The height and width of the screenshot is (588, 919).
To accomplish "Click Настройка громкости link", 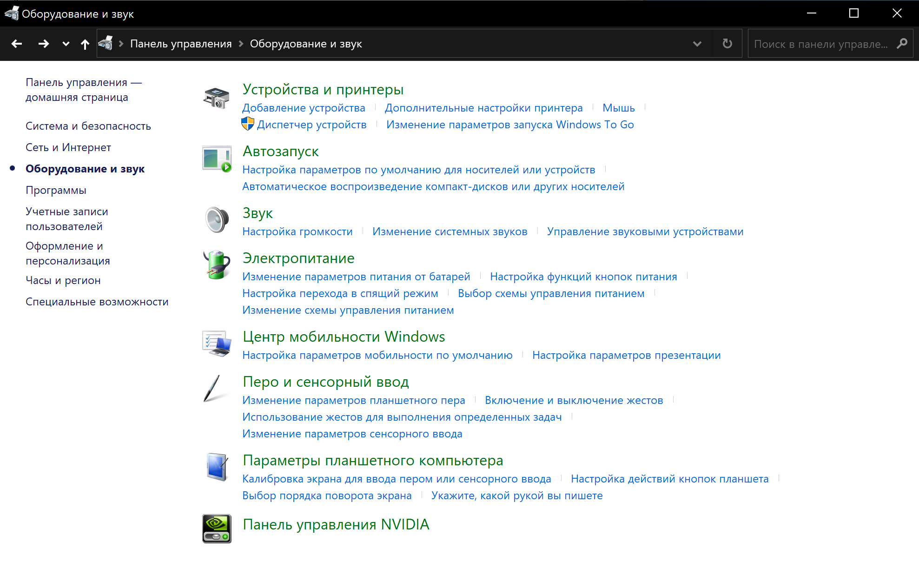I will pyautogui.click(x=297, y=231).
